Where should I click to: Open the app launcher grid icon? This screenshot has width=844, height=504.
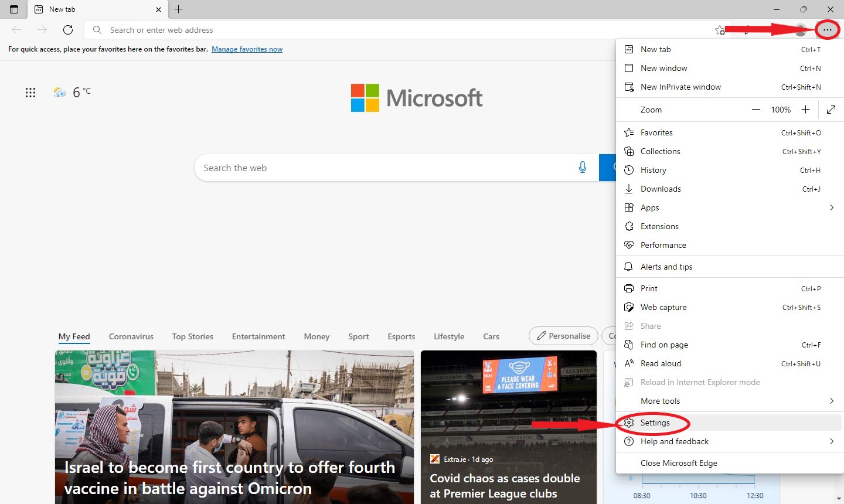(30, 93)
